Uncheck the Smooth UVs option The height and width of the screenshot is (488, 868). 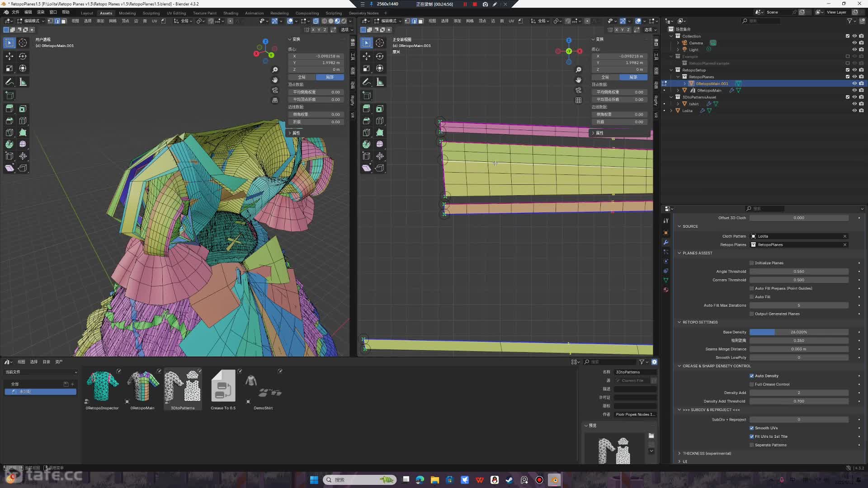coord(752,428)
